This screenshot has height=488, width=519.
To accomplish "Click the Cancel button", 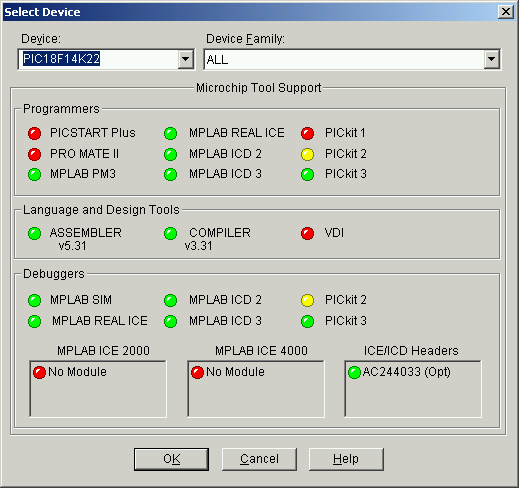I will point(259,459).
